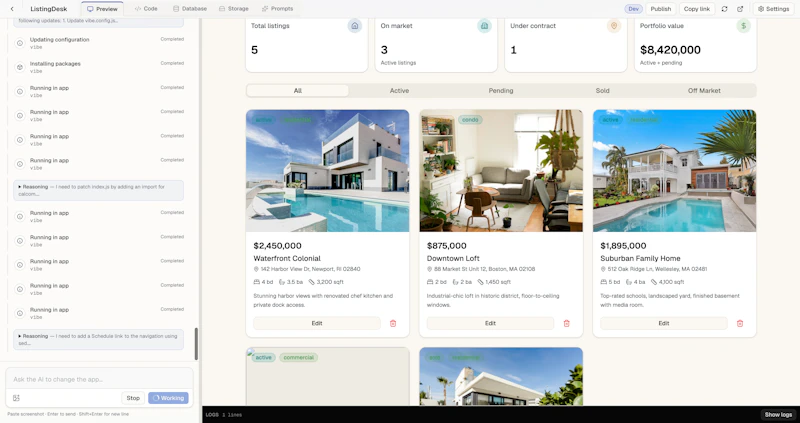Click location pin beside 142 Harbor View Dr

256,269
